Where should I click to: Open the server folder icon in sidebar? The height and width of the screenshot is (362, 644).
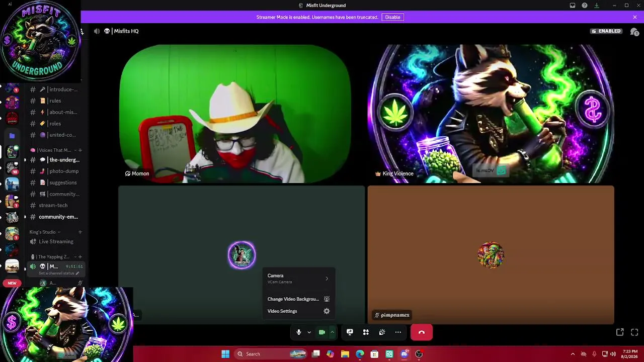[12, 135]
